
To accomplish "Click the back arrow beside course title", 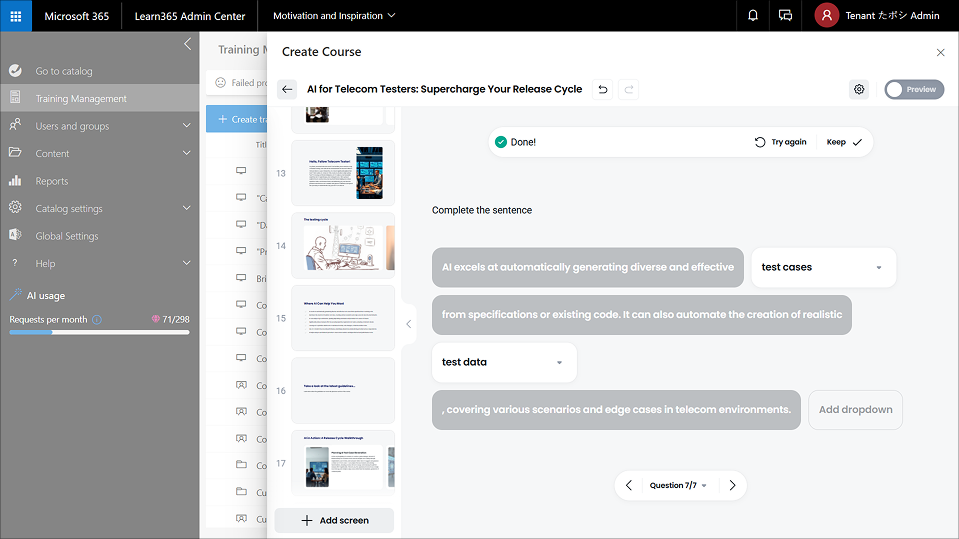I will coord(287,89).
